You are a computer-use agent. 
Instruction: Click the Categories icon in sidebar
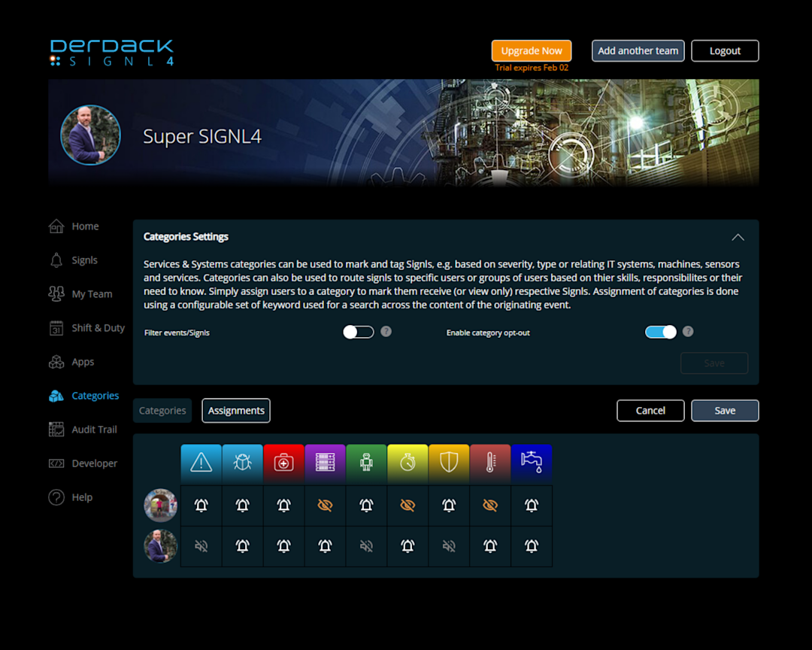click(x=56, y=396)
